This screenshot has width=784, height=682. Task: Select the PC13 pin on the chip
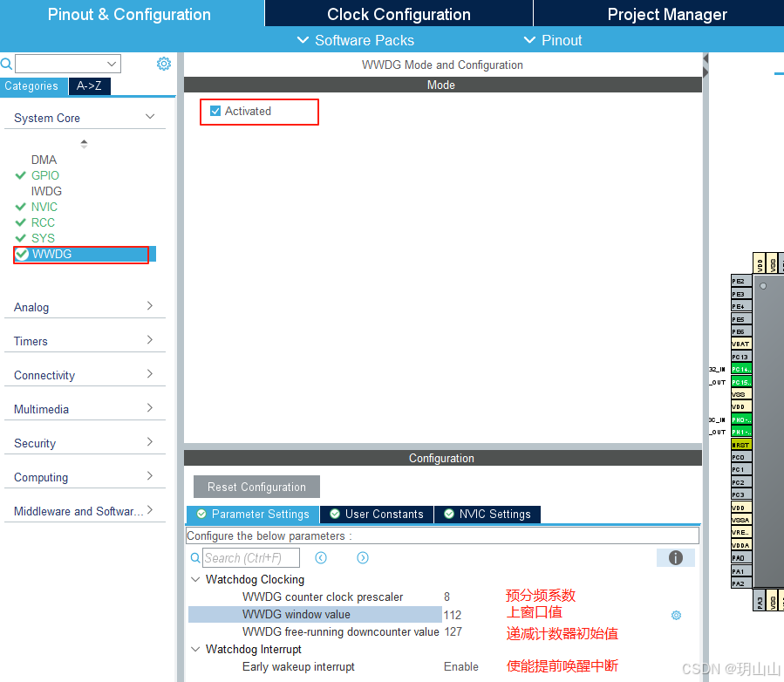point(741,357)
